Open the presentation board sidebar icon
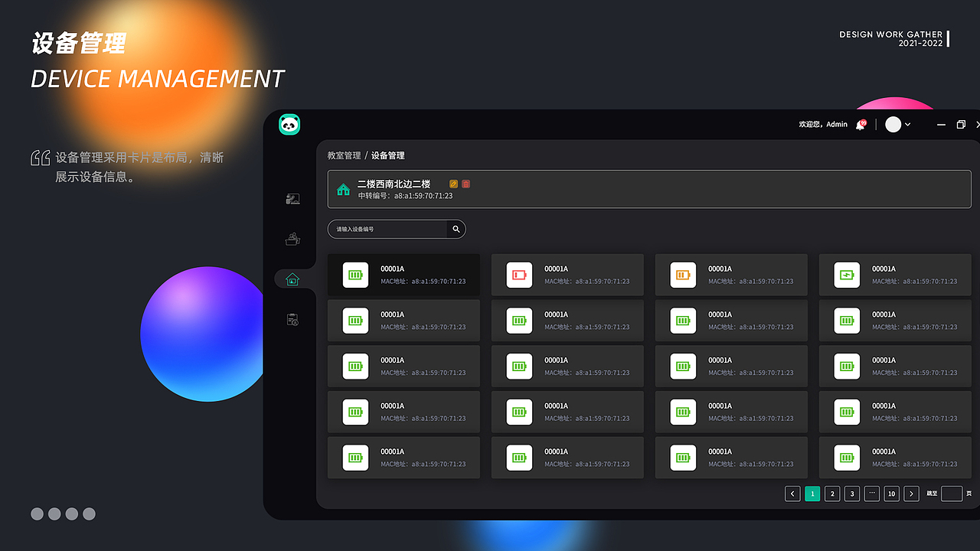Image resolution: width=980 pixels, height=551 pixels. [292, 199]
